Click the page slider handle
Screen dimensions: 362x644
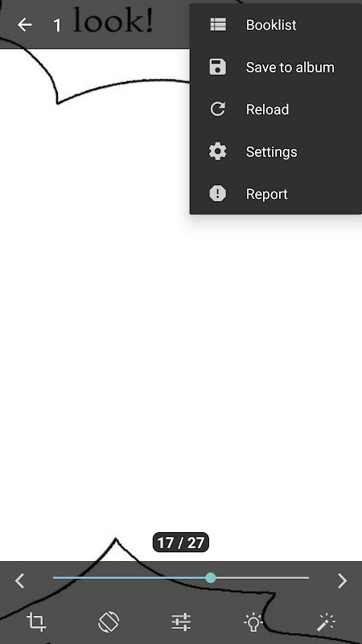211,578
